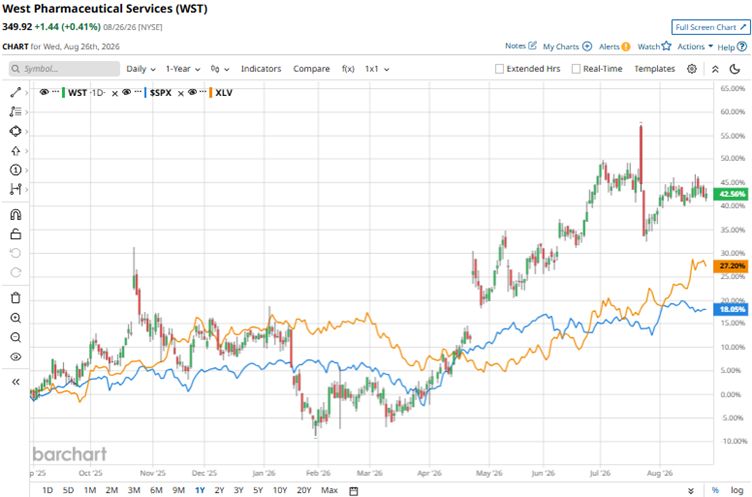752x497 pixels.
Task: Switch to log scale mode
Action: (x=737, y=490)
